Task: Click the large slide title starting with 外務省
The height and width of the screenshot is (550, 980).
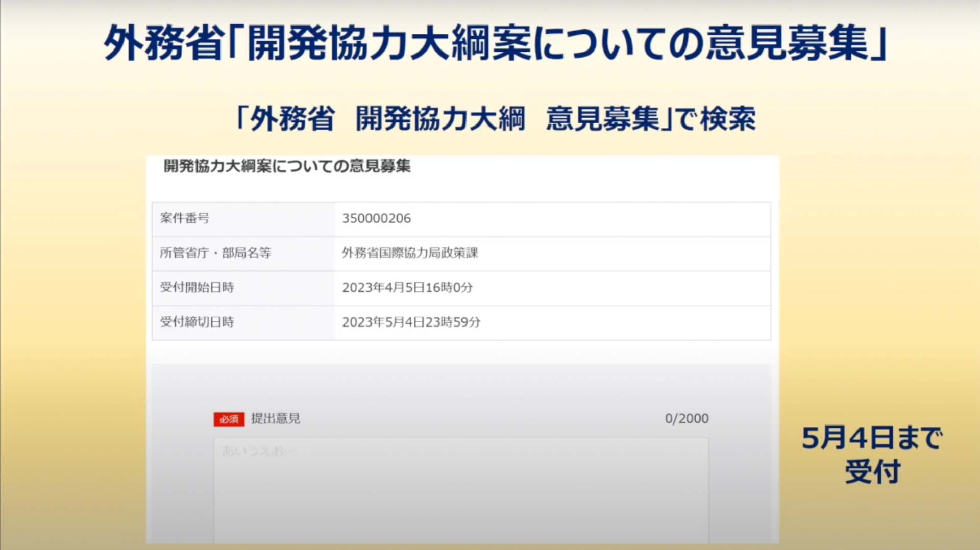Action: click(x=495, y=43)
